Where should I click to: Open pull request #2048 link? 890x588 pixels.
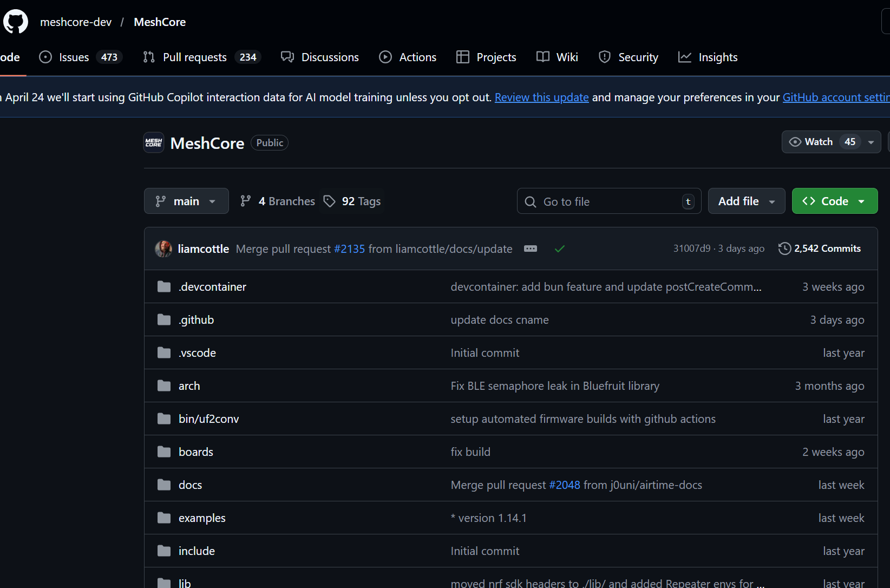(x=565, y=485)
